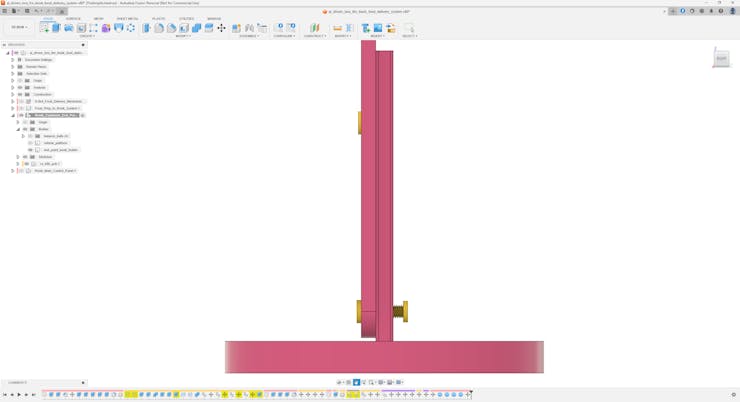
Task: Expand the Named Views tree node
Action: click(x=13, y=67)
